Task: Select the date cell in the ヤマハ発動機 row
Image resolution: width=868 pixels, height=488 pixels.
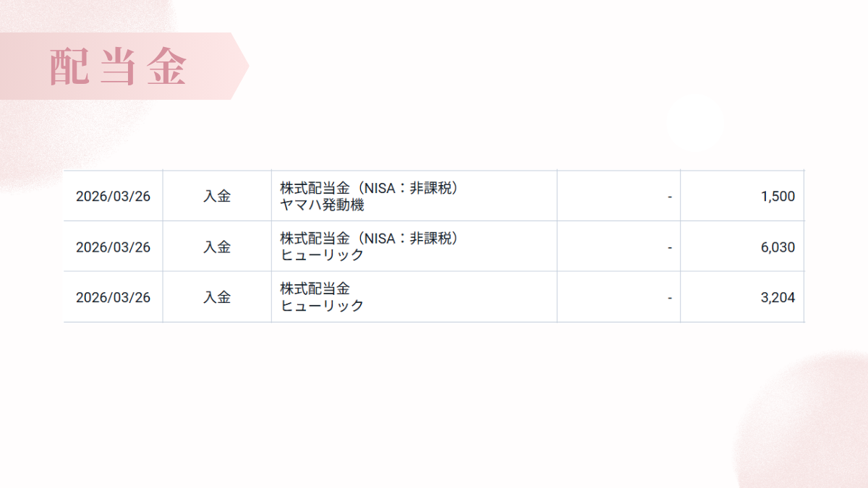Action: tap(113, 196)
